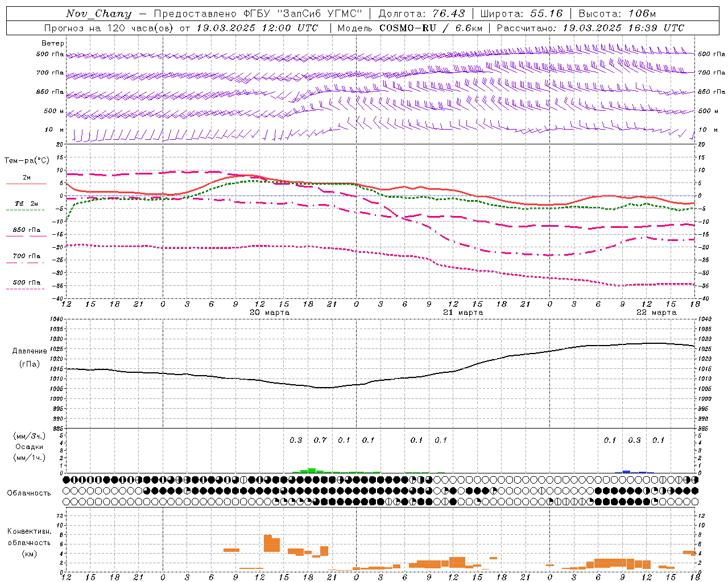Click the '850 гПа' temperature legend entry
728x582 pixels.
(x=27, y=230)
